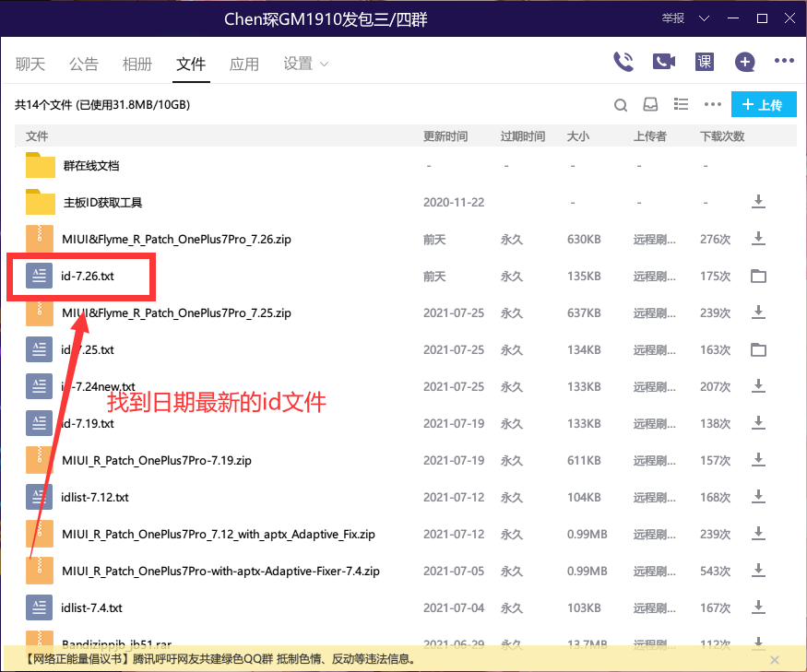The image size is (807, 672).
Task: Switch to the 聊天 chat tab
Action: [30, 64]
